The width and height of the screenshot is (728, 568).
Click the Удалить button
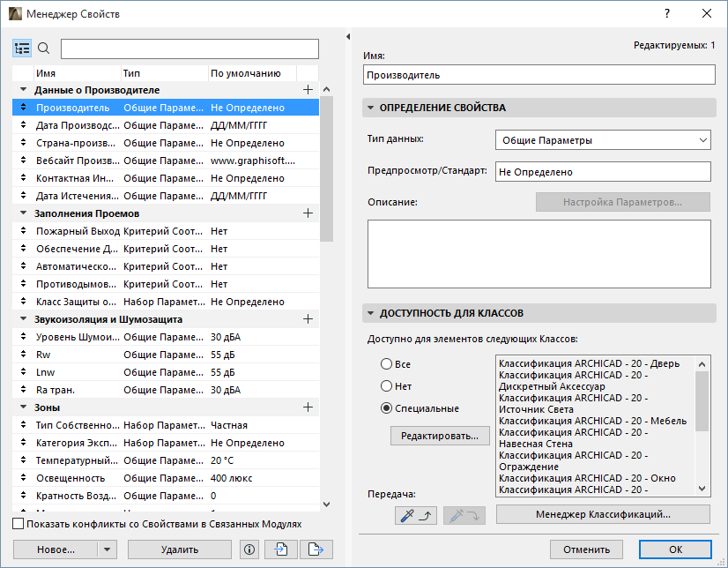click(180, 549)
